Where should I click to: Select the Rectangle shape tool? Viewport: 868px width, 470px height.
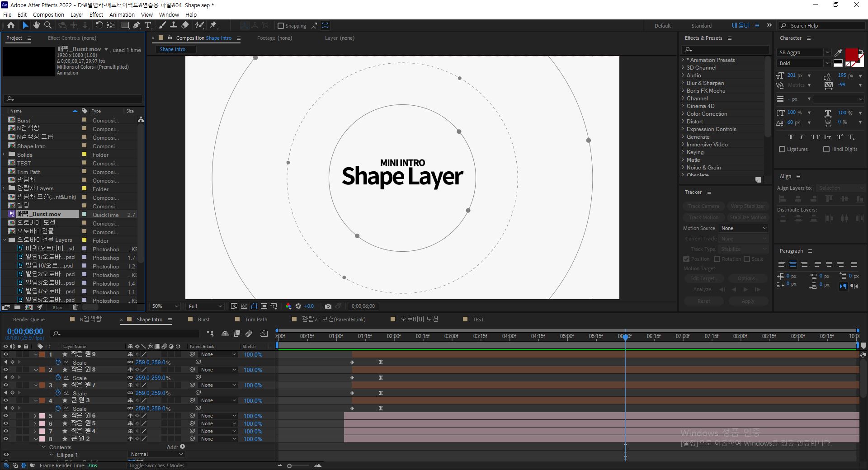pos(125,25)
